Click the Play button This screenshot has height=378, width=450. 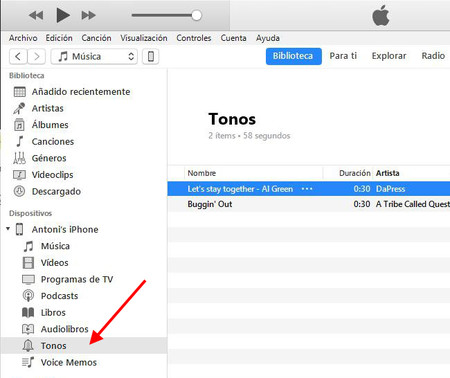pos(63,15)
